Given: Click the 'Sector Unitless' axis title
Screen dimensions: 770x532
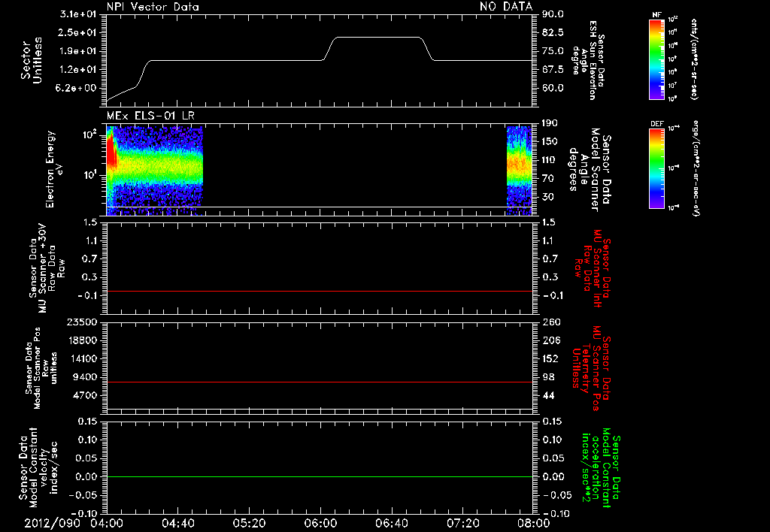Looking at the screenshot, I should point(32,60).
